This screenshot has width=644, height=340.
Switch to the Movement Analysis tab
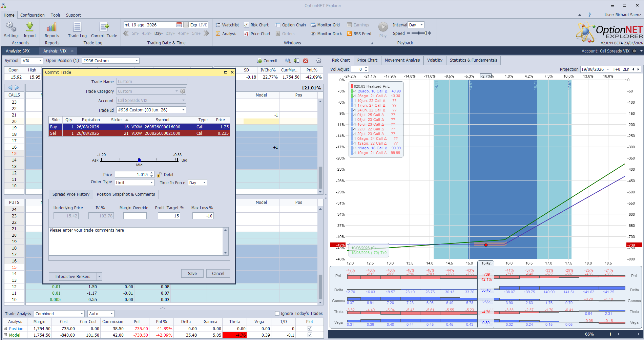pyautogui.click(x=402, y=60)
